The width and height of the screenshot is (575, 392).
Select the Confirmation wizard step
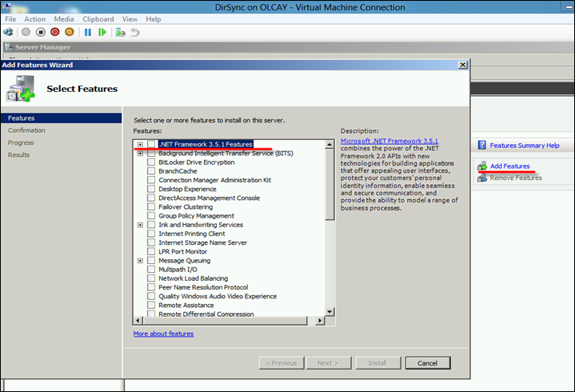click(26, 130)
